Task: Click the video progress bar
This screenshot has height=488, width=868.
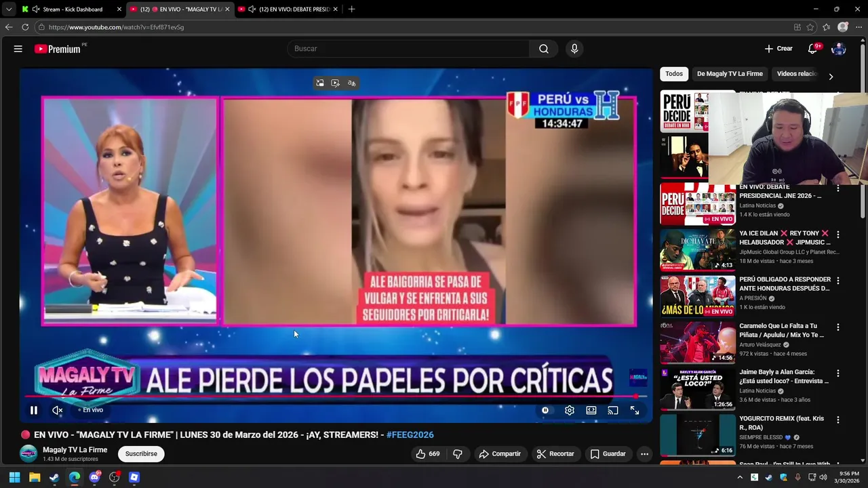Action: tap(336, 396)
